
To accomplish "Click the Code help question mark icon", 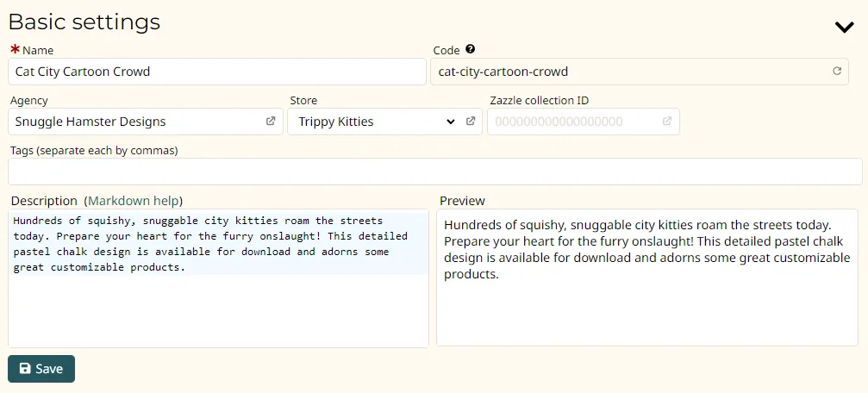I will 470,50.
